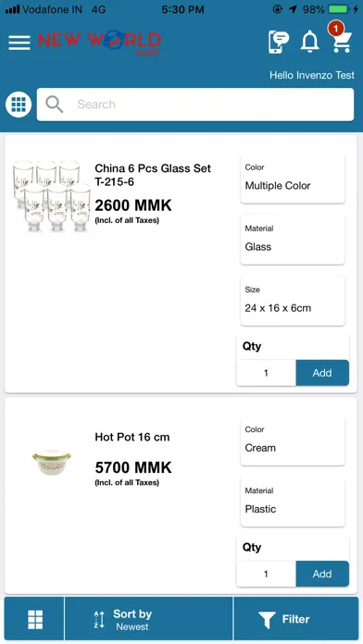Viewport: 363px width, 644px height.
Task: Open the hamburger menu
Action: (19, 43)
